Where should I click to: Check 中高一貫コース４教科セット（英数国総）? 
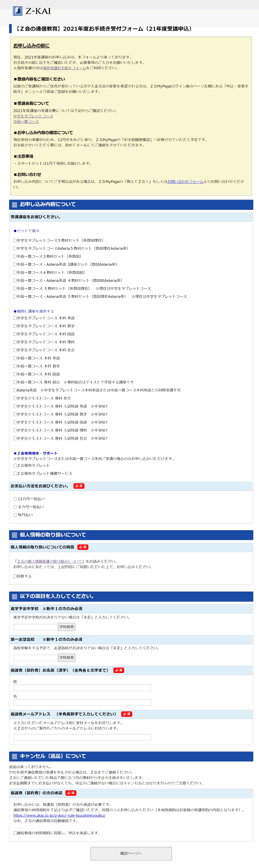15,273
